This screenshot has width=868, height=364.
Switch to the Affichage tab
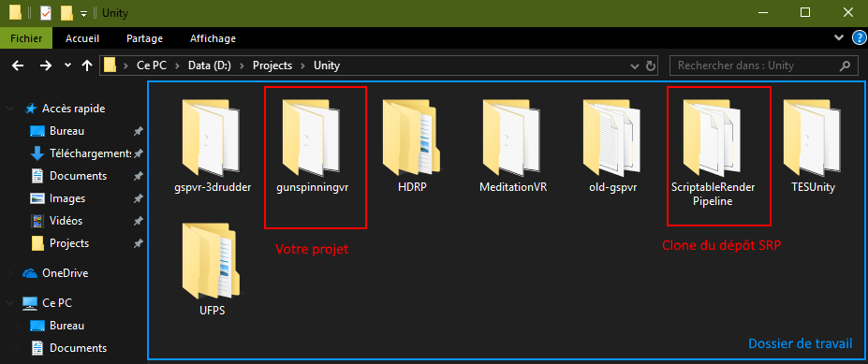(213, 38)
